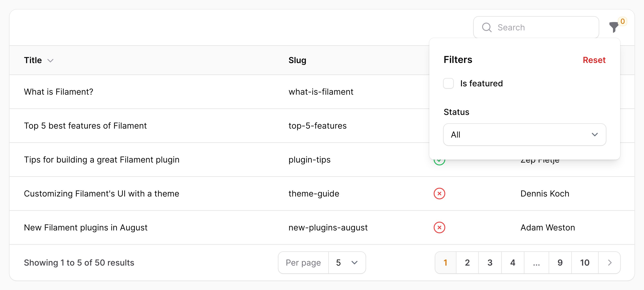The height and width of the screenshot is (290, 644).
Task: Select current page 1 button
Action: pyautogui.click(x=445, y=263)
